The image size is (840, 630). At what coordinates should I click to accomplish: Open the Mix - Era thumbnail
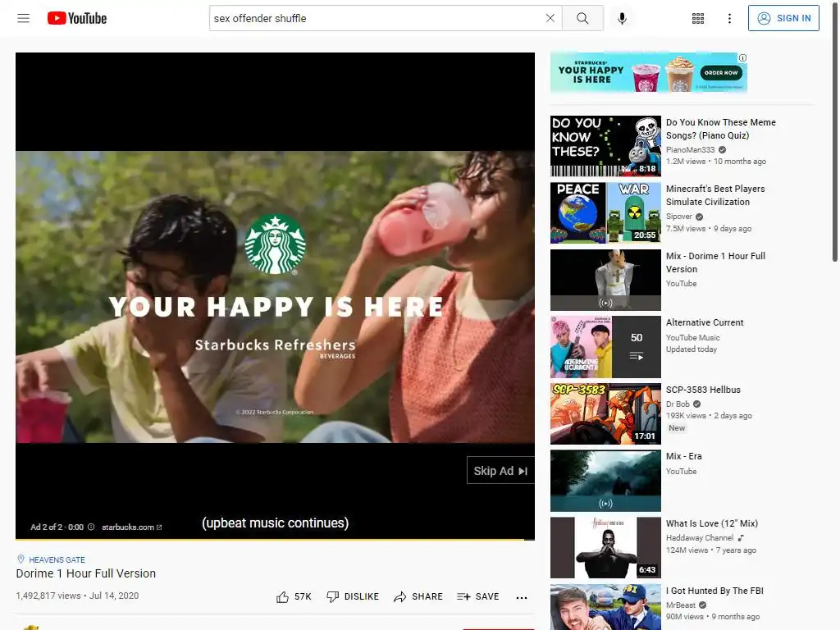tap(605, 481)
